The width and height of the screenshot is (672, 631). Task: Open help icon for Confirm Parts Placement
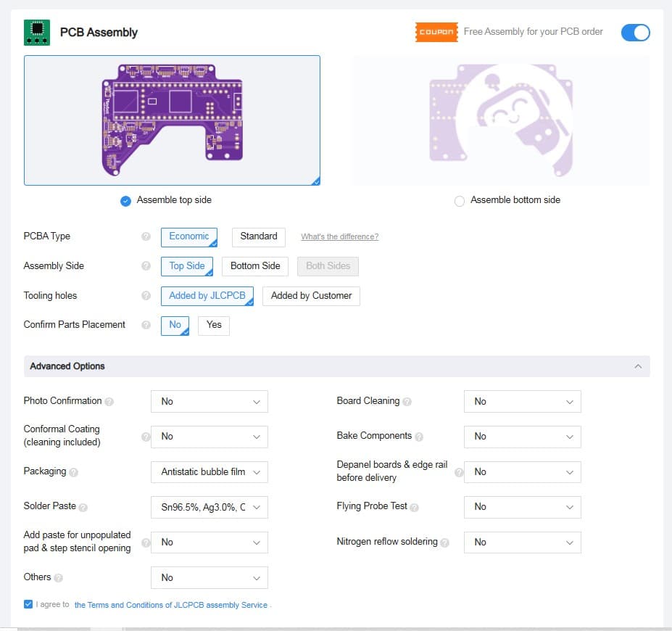point(146,325)
